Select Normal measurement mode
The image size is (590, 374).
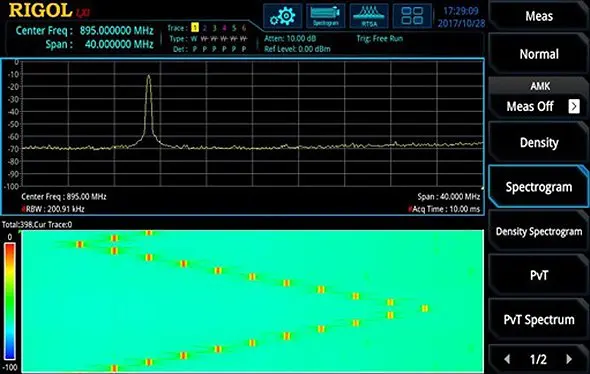click(x=539, y=54)
